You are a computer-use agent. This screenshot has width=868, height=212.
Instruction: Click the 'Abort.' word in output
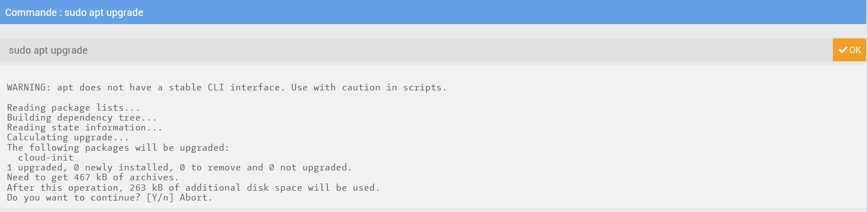pyautogui.click(x=196, y=198)
